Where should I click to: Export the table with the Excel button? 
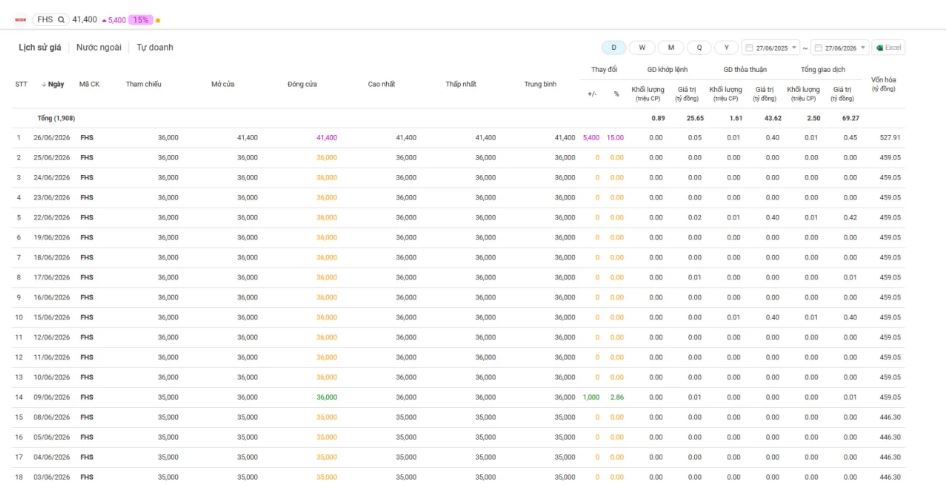pos(888,47)
